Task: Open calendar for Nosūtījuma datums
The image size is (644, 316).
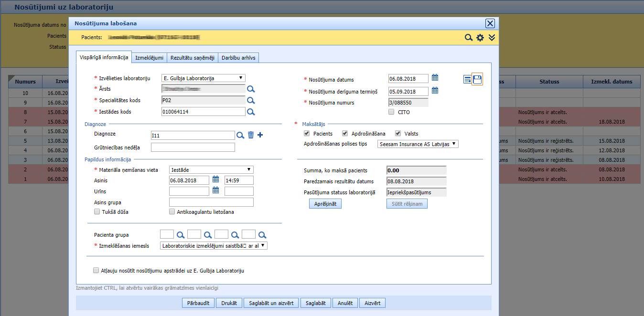Action: (435, 78)
